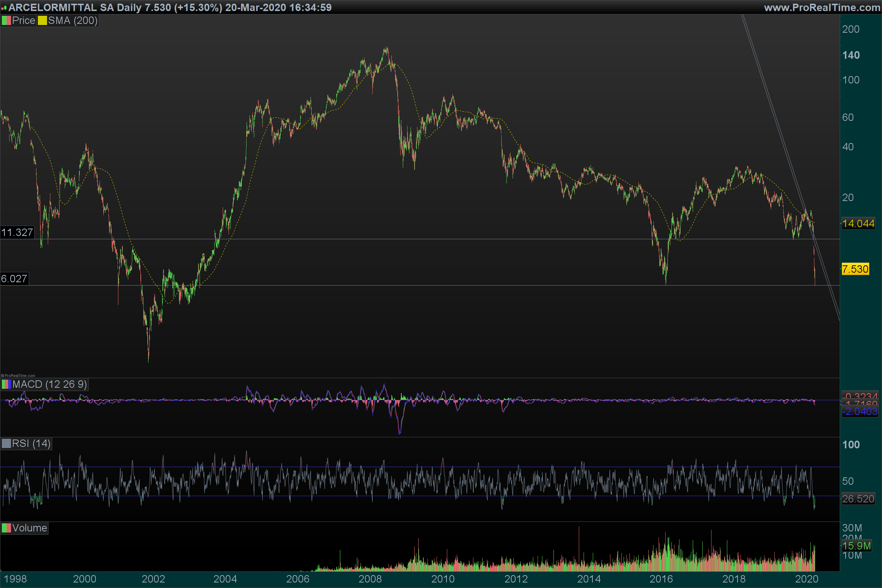This screenshot has height=588, width=882.
Task: Click the 14.044 SMA value tag
Action: 858,224
